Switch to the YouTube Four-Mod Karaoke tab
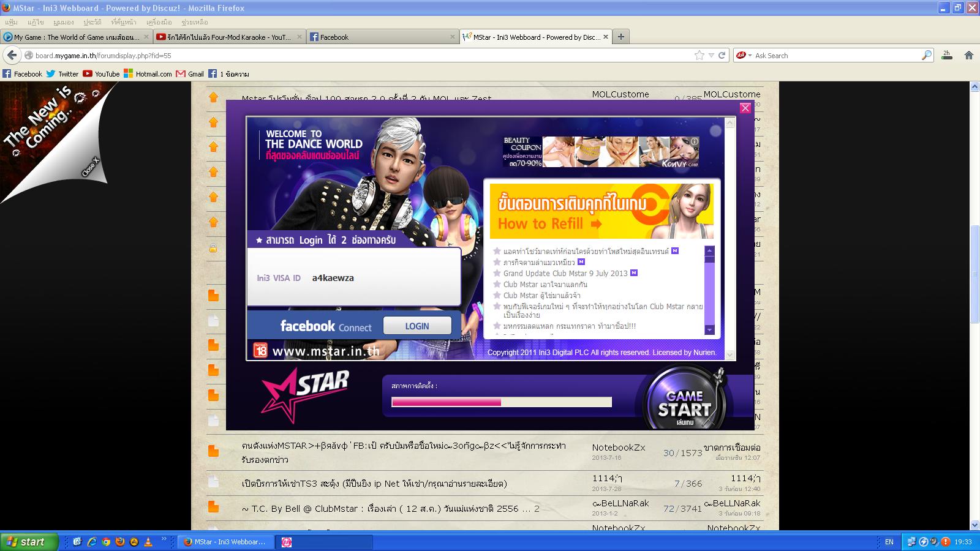This screenshot has width=980, height=551. point(229,37)
